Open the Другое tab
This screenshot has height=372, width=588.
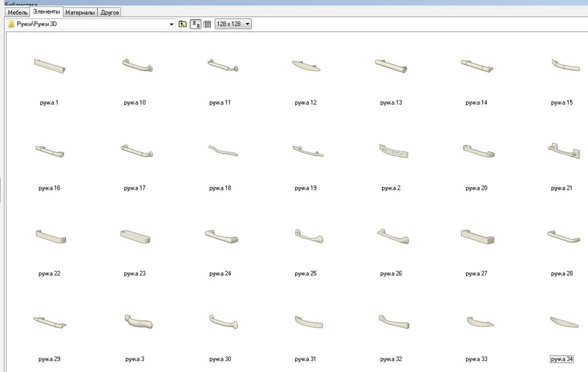pos(110,13)
